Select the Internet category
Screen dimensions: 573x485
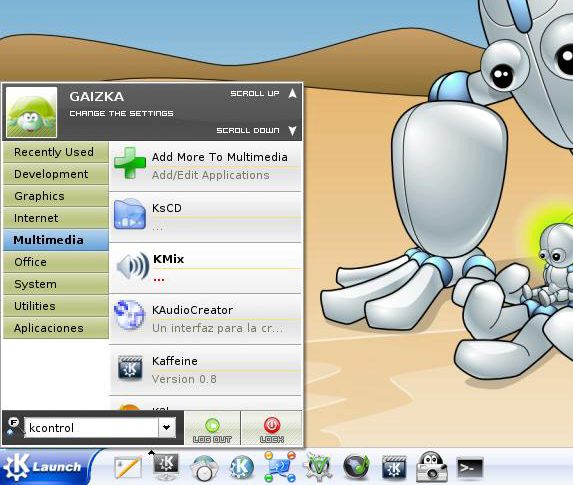[x=56, y=218]
